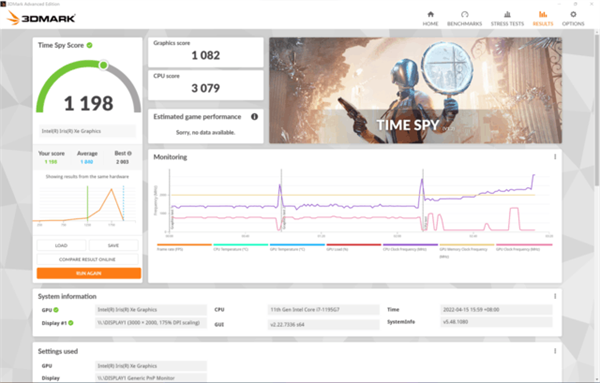Click the Time Spy banner image
600x383 pixels.
tap(416, 90)
